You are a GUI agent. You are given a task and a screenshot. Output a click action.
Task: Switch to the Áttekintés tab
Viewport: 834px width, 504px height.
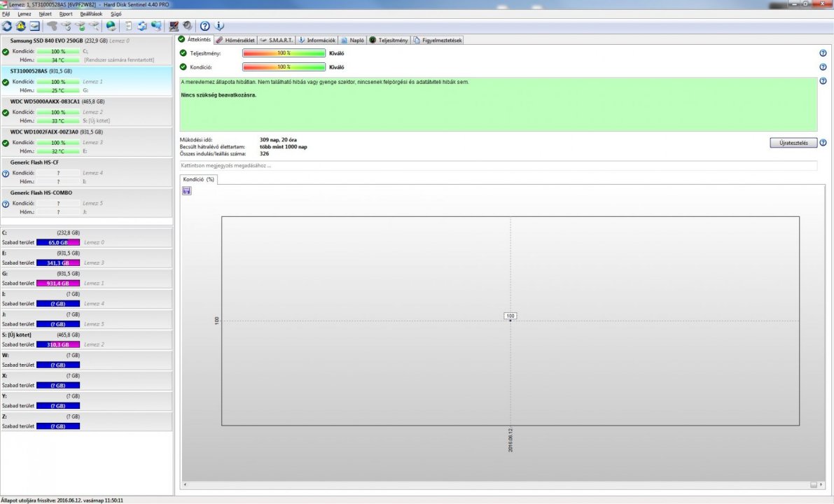195,39
